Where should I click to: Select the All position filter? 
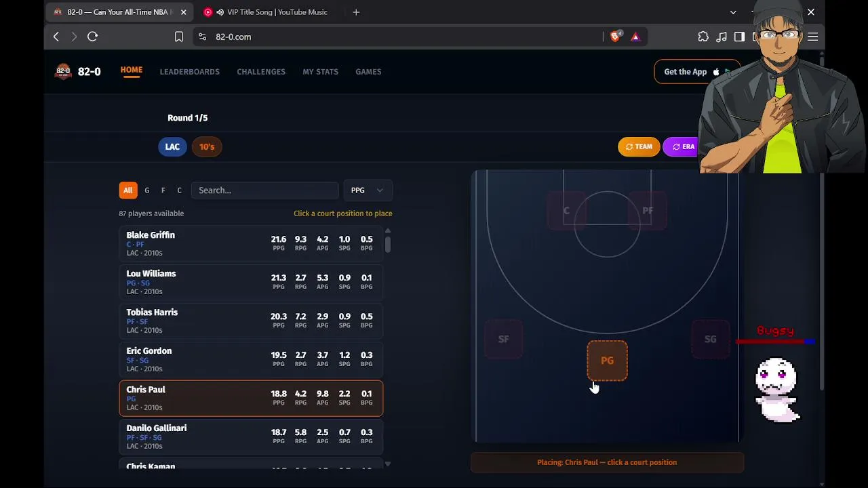point(127,190)
